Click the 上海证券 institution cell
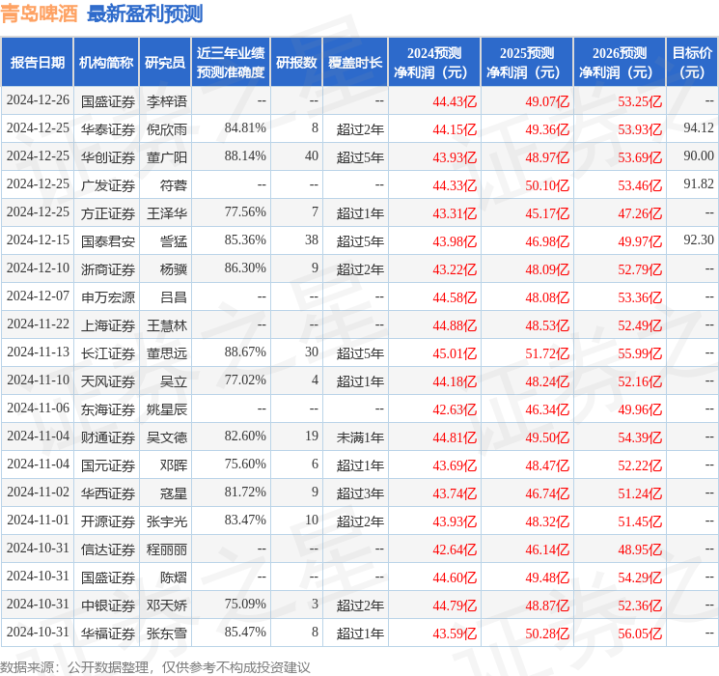 click(108, 325)
